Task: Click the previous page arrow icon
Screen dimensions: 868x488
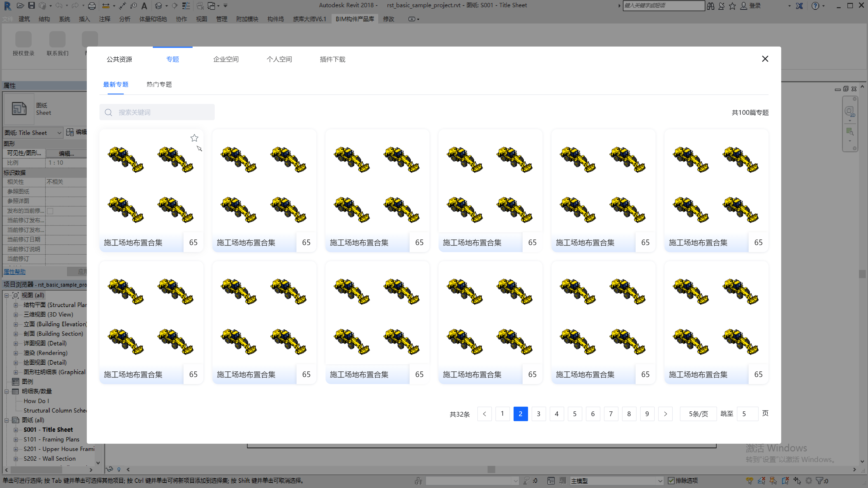Action: pos(484,413)
